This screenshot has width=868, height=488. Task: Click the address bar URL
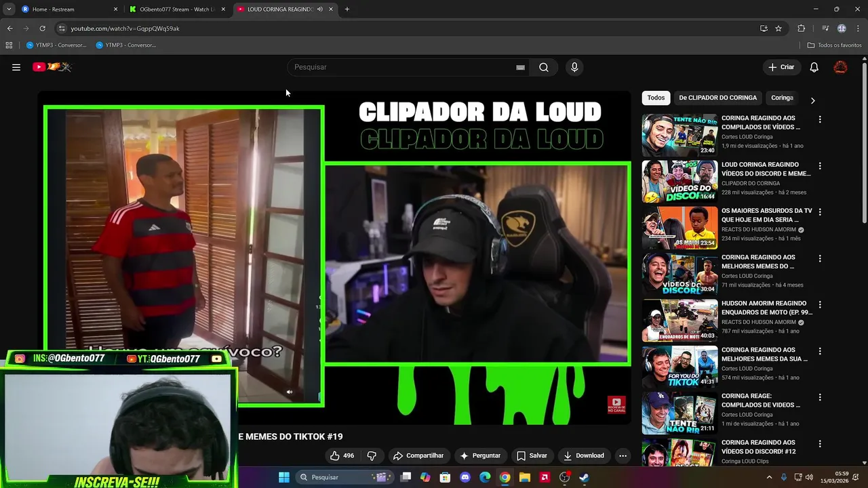pos(125,28)
